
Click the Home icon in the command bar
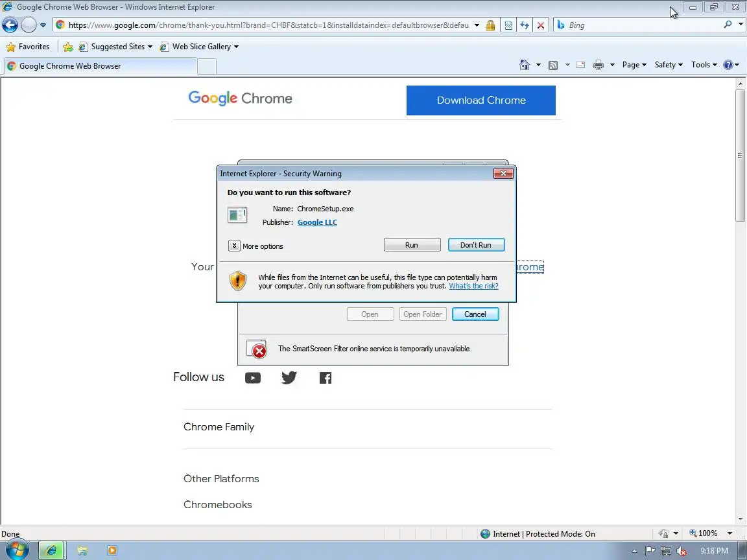point(525,65)
